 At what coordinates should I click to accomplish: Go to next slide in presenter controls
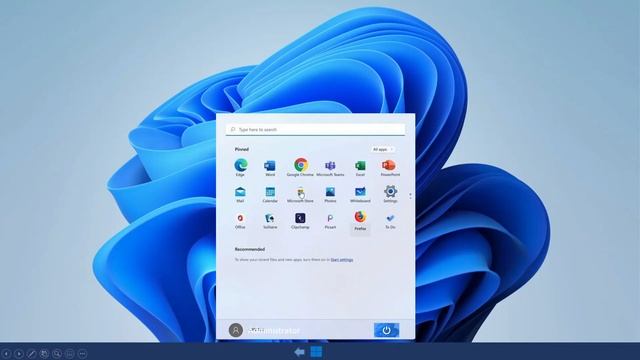click(19, 353)
